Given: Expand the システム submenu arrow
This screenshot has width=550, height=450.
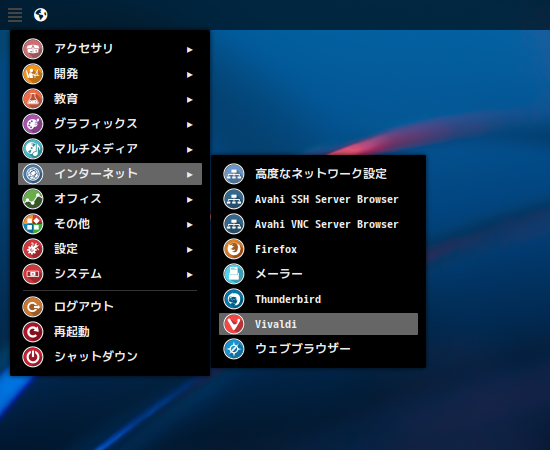Looking at the screenshot, I should pyautogui.click(x=190, y=275).
